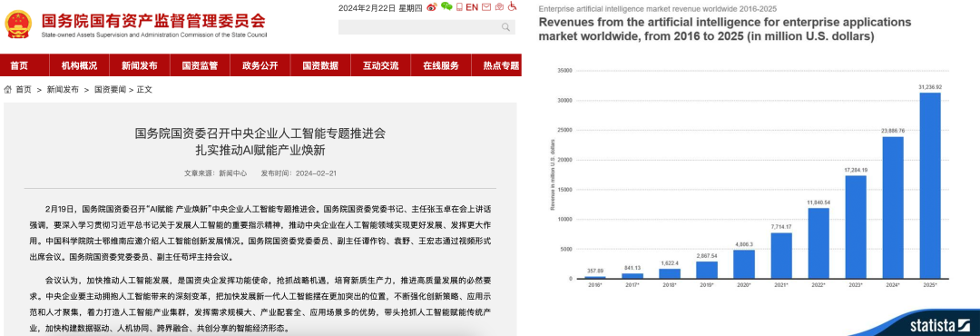This screenshot has height=336, width=980.
Task: Click 正文 in the breadcrumb
Action: pos(144,90)
